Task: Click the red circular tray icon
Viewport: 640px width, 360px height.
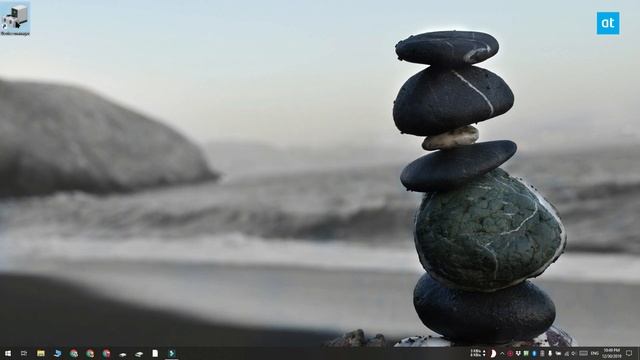Action: click(x=510, y=353)
